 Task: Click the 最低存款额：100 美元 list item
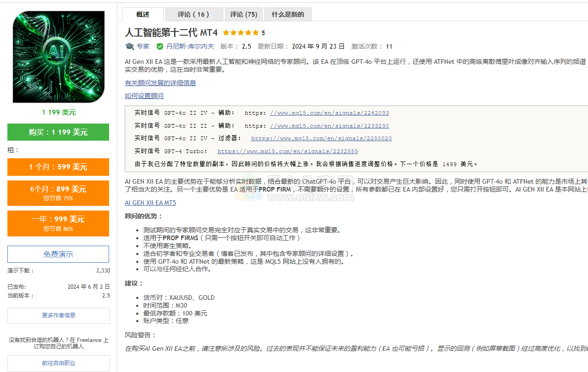click(175, 313)
